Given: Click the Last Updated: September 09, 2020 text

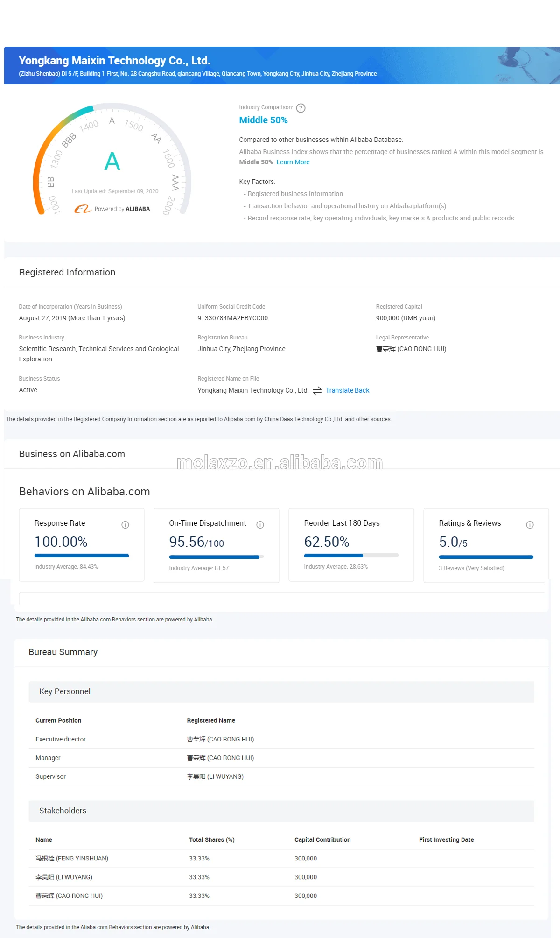Looking at the screenshot, I should click(x=115, y=191).
